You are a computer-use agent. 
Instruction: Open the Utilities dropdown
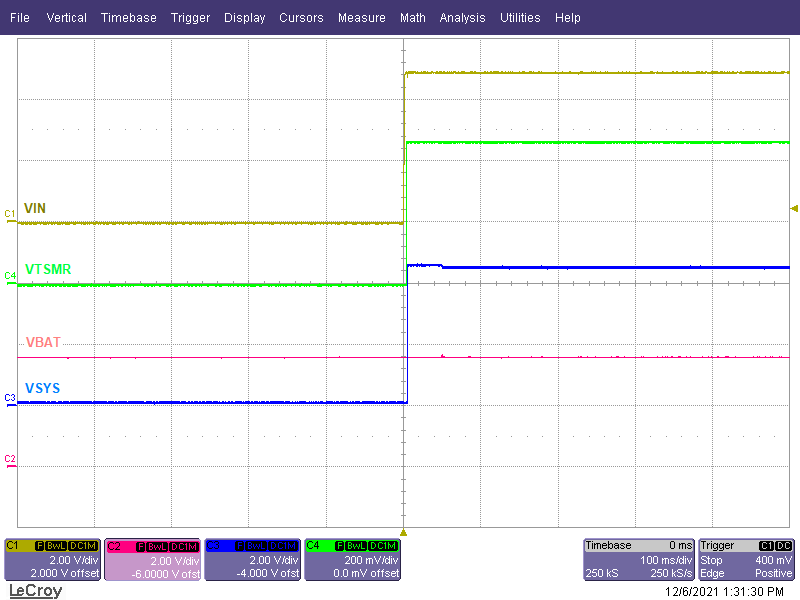(520, 17)
